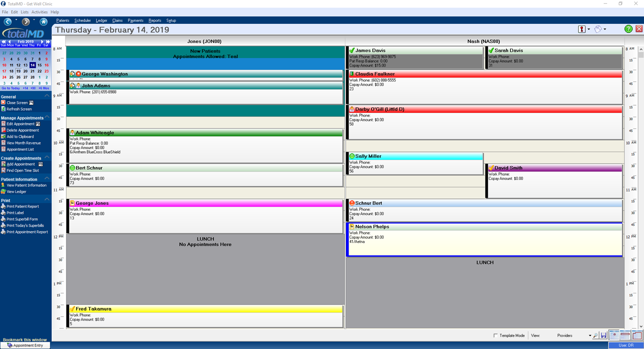Select the Nelson Phelps appointment
The height and width of the screenshot is (349, 644).
(484, 239)
